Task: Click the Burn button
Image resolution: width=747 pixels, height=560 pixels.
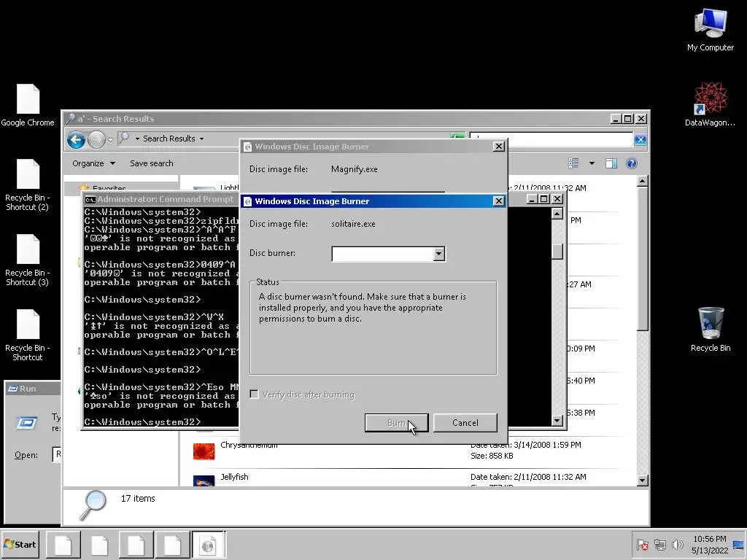Action: tap(396, 422)
